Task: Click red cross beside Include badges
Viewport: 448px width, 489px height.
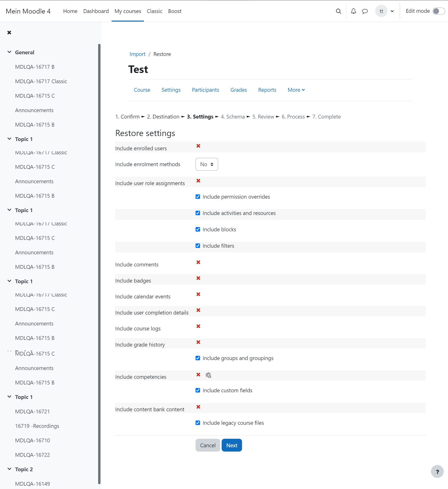Action: pyautogui.click(x=198, y=278)
